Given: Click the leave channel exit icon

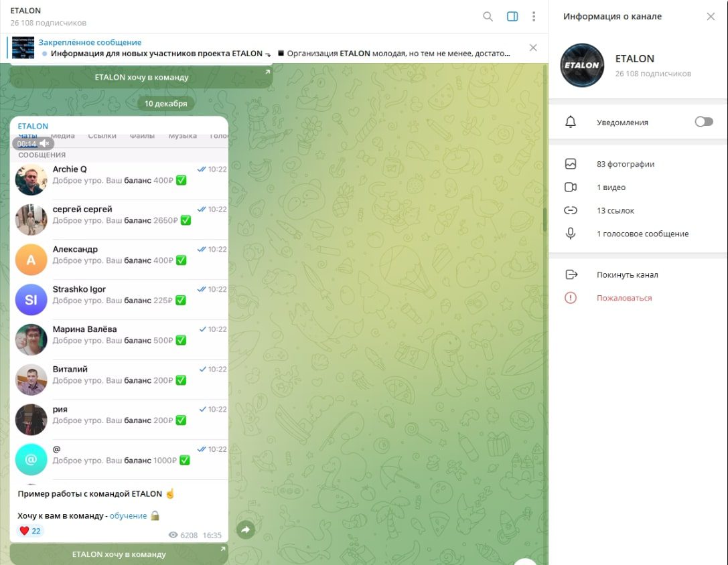Looking at the screenshot, I should 571,274.
